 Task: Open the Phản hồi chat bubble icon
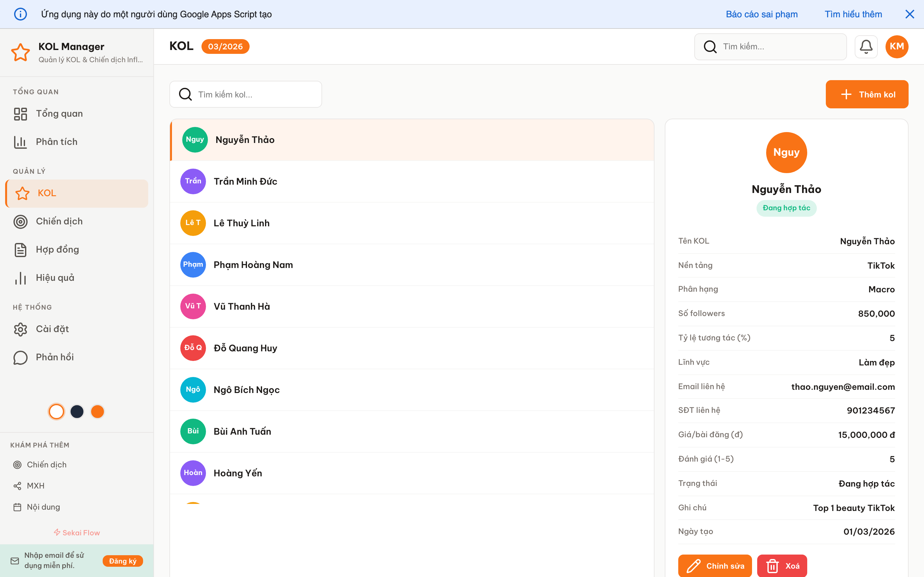(20, 357)
